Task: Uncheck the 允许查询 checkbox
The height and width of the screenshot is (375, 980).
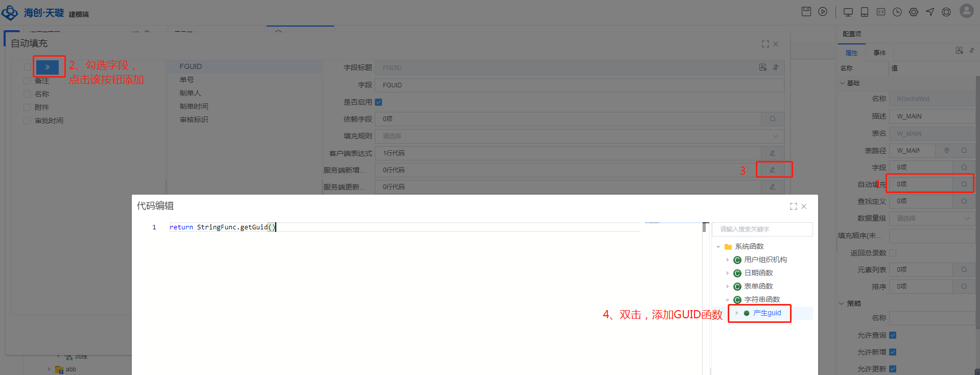Action: click(893, 335)
